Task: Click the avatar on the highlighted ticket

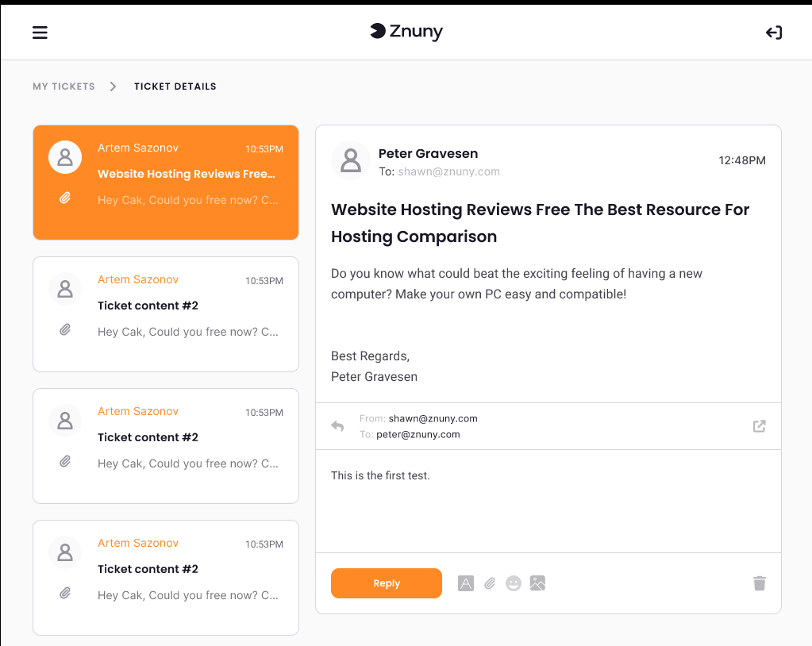Action: pyautogui.click(x=65, y=157)
